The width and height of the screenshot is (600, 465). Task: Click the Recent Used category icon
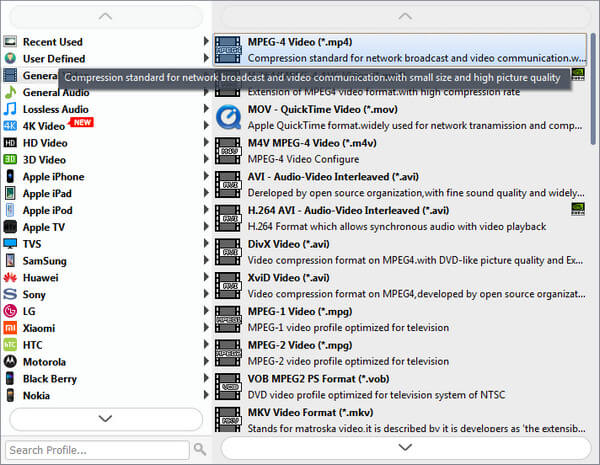click(10, 41)
